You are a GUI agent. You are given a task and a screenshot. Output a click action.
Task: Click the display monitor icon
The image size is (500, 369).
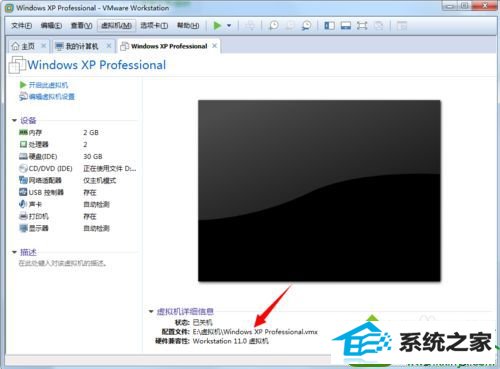(23, 228)
